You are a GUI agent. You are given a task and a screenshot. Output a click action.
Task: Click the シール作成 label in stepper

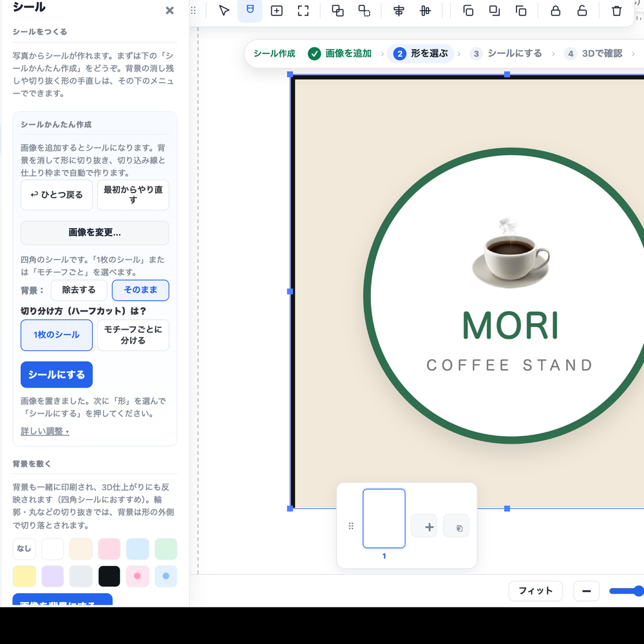coord(274,53)
